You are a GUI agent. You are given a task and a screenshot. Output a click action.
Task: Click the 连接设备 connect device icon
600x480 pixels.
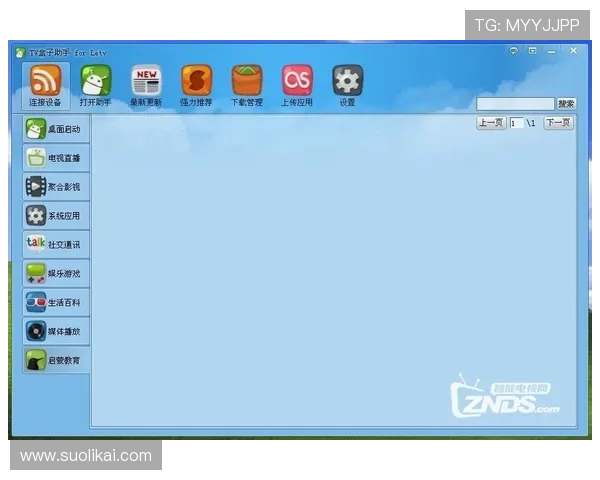point(46,86)
